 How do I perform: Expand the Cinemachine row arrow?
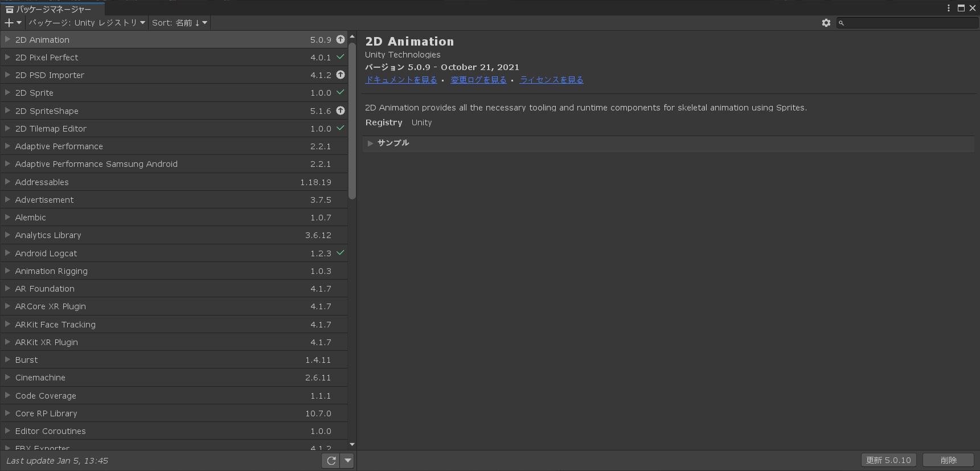point(7,377)
